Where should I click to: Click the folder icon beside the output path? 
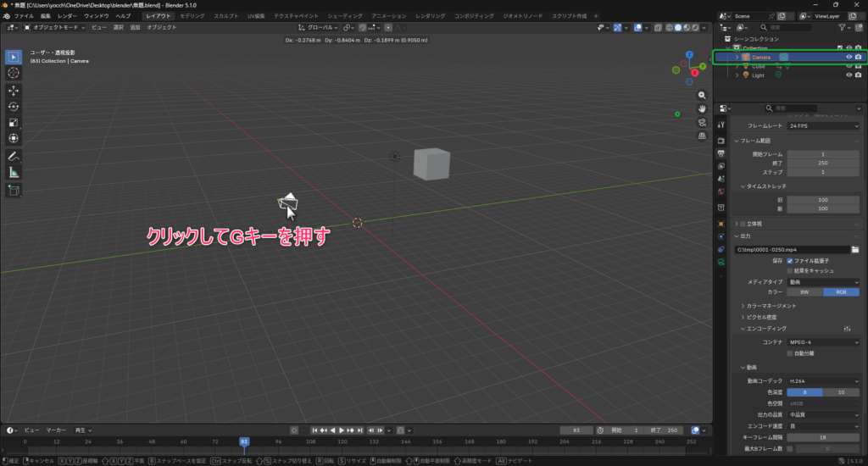[855, 250]
